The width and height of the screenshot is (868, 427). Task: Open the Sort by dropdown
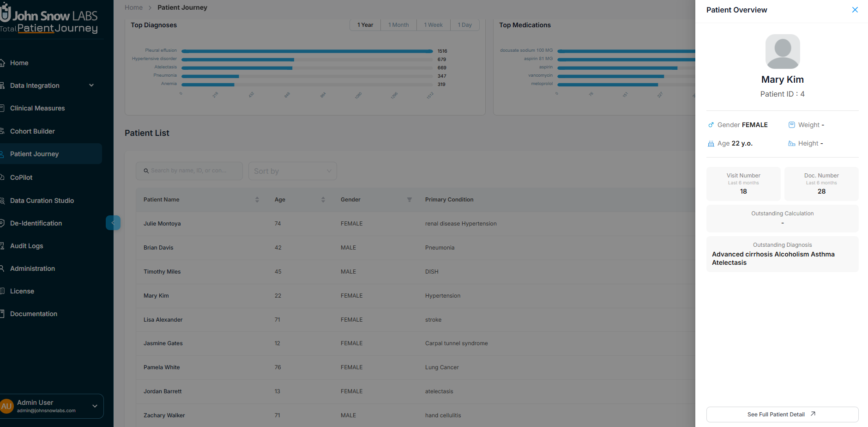(292, 171)
